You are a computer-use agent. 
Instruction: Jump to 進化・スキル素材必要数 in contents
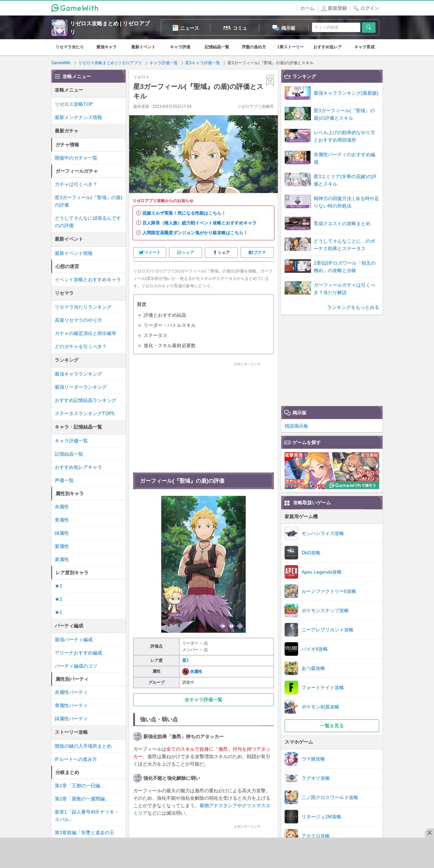(169, 345)
